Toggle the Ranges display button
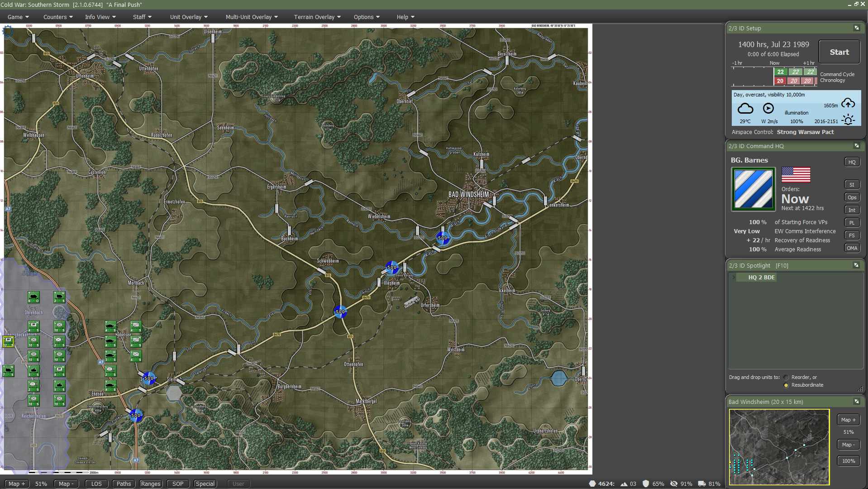868x489 pixels. pyautogui.click(x=151, y=484)
